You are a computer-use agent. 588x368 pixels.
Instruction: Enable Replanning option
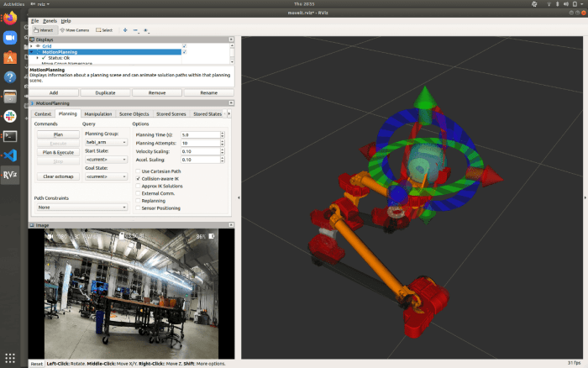pos(138,201)
